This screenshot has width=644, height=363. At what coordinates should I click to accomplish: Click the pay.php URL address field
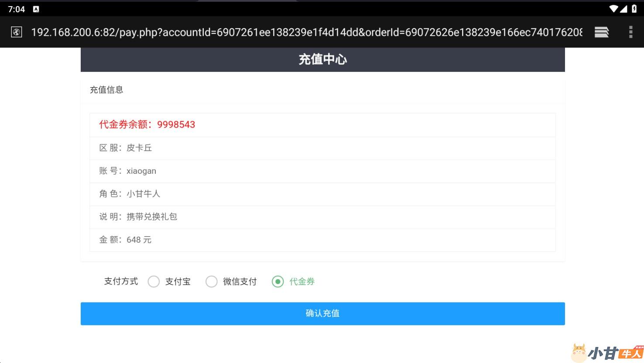point(306,32)
